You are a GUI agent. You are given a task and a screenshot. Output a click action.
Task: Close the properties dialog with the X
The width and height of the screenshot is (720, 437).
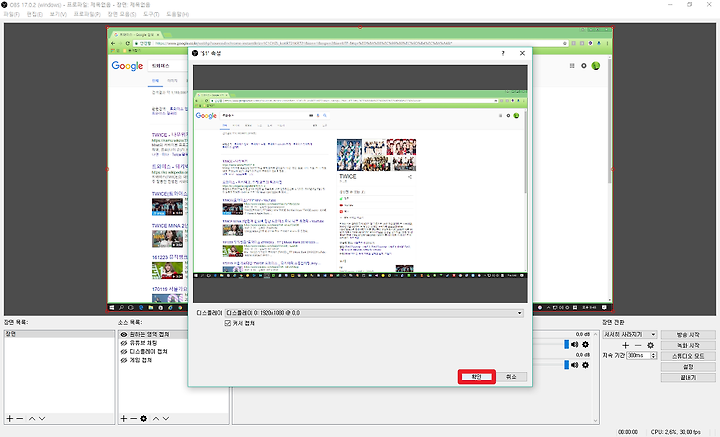point(522,53)
